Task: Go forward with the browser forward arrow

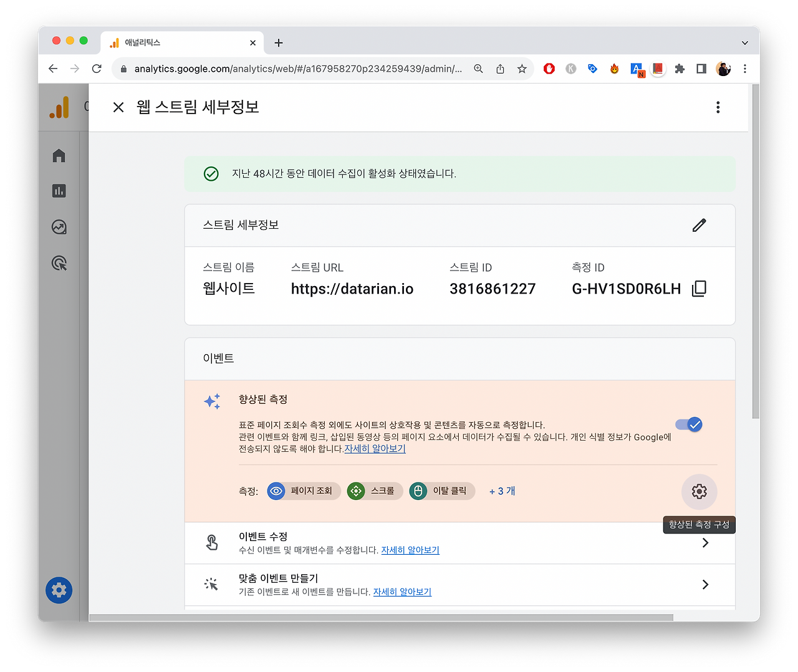Action: [75, 69]
